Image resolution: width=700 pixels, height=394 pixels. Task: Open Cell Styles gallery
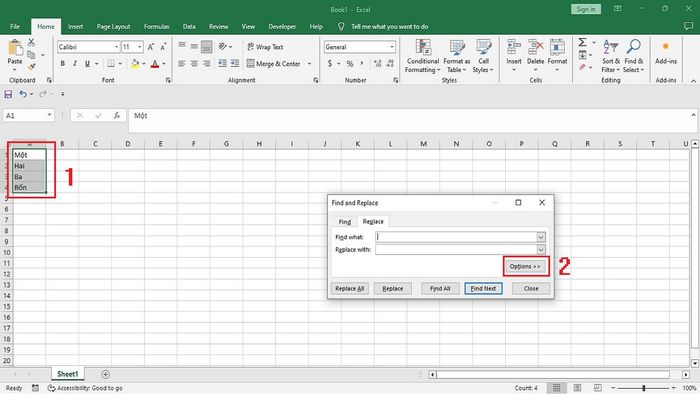click(x=483, y=56)
